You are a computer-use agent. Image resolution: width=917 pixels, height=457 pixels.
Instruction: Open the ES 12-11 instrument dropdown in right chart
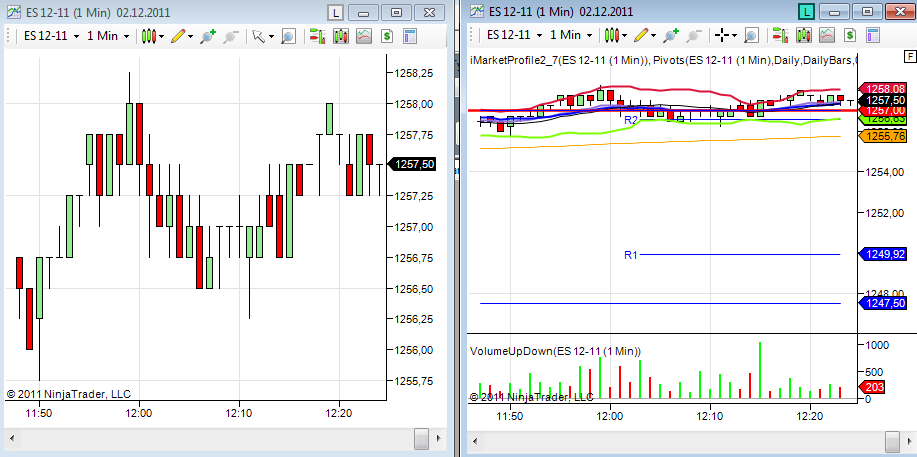click(x=514, y=35)
